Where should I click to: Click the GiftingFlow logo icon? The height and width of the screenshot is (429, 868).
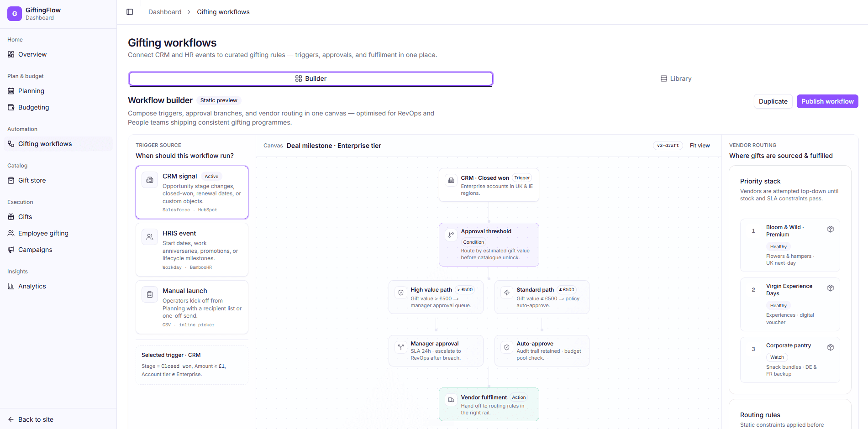(15, 14)
